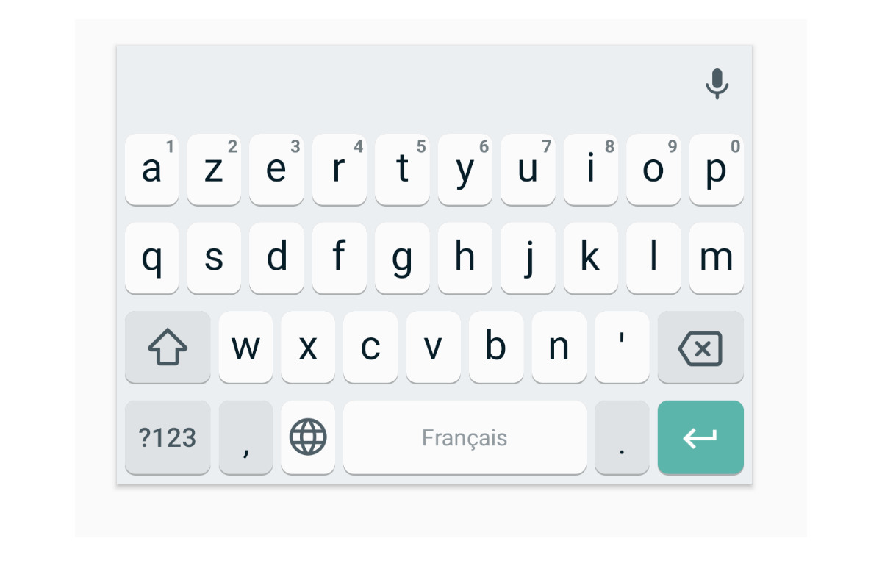882x588 pixels.
Task: Tap the shift arrow key
Action: 168,347
